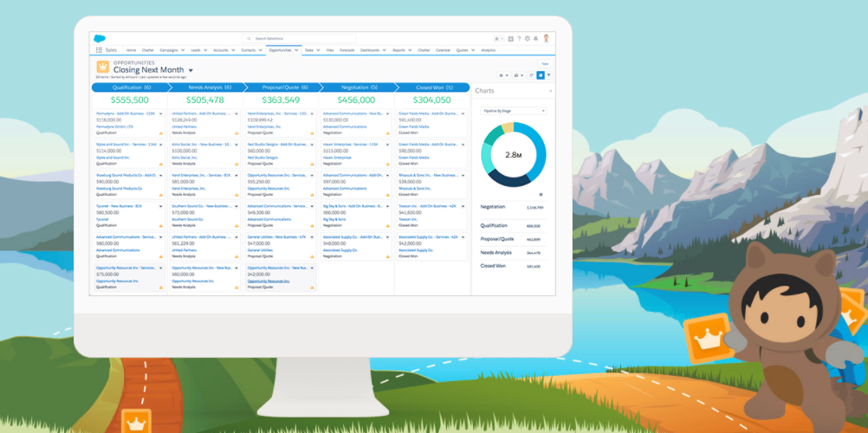Open actions dropdown on Styles and Sound card
The height and width of the screenshot is (433, 868).
pyautogui.click(x=160, y=144)
